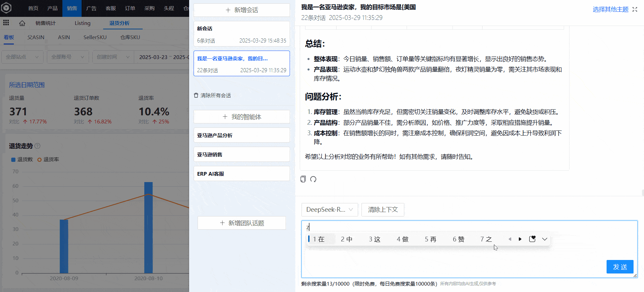Viewport: 644px width, 292px height.
Task: Click the 新增团队话题 button
Action: (x=242, y=223)
